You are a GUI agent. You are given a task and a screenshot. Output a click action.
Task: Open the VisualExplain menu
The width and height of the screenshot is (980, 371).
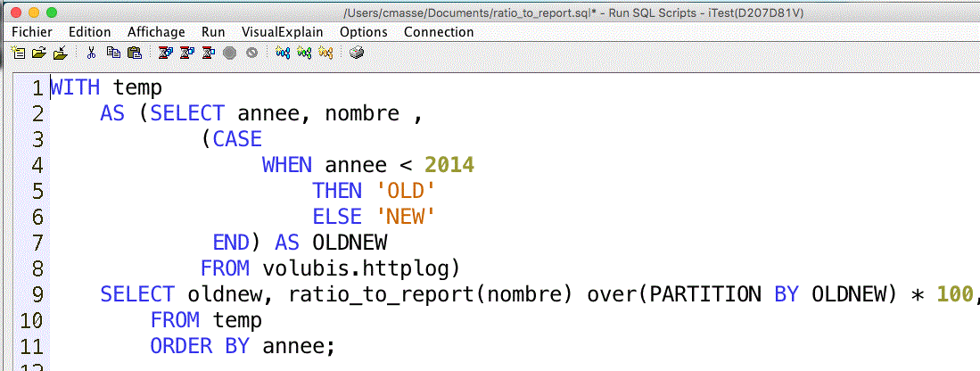pos(283,32)
